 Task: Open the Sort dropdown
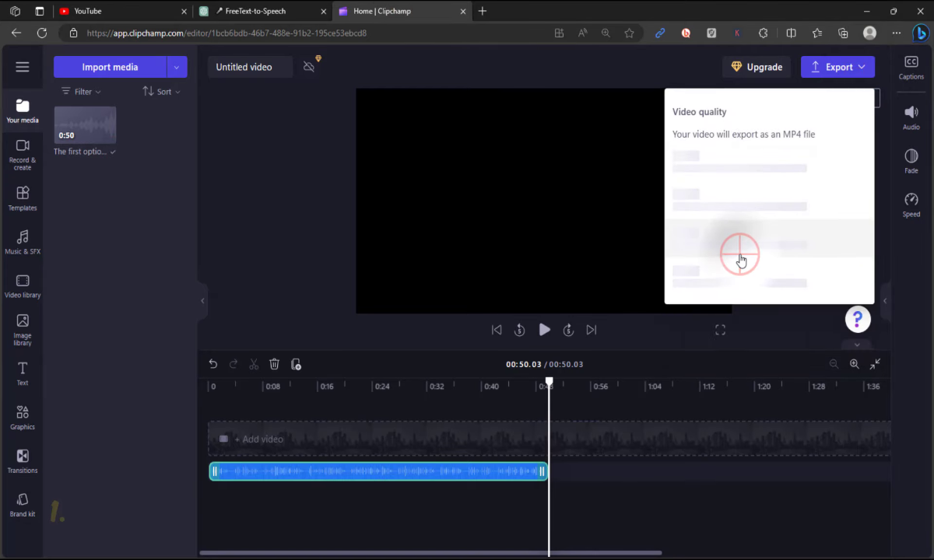(161, 92)
